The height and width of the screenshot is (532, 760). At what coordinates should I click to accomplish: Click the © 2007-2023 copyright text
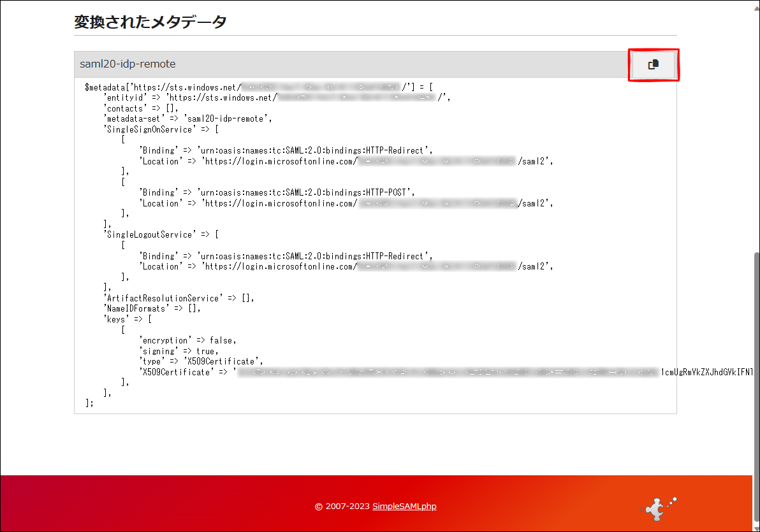(x=342, y=507)
